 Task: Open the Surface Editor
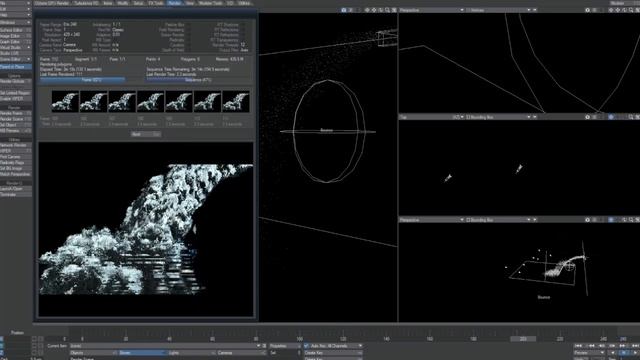click(16, 30)
